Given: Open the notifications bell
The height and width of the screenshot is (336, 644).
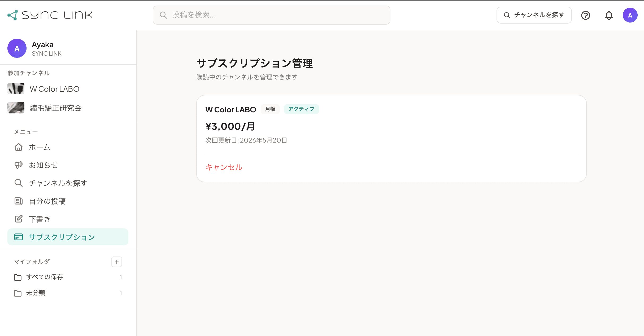Looking at the screenshot, I should tap(609, 15).
